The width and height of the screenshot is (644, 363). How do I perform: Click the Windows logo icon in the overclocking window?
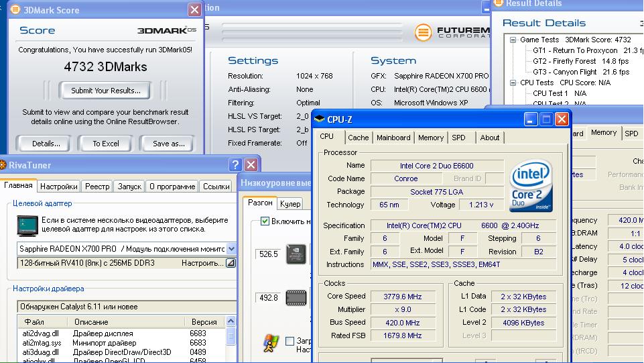pyautogui.click(x=270, y=344)
